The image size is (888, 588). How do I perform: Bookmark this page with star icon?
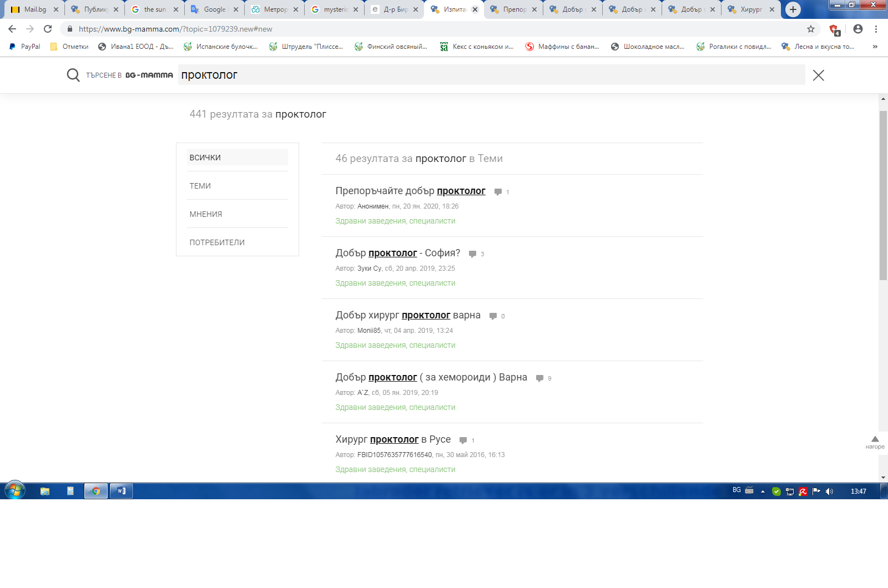[811, 29]
